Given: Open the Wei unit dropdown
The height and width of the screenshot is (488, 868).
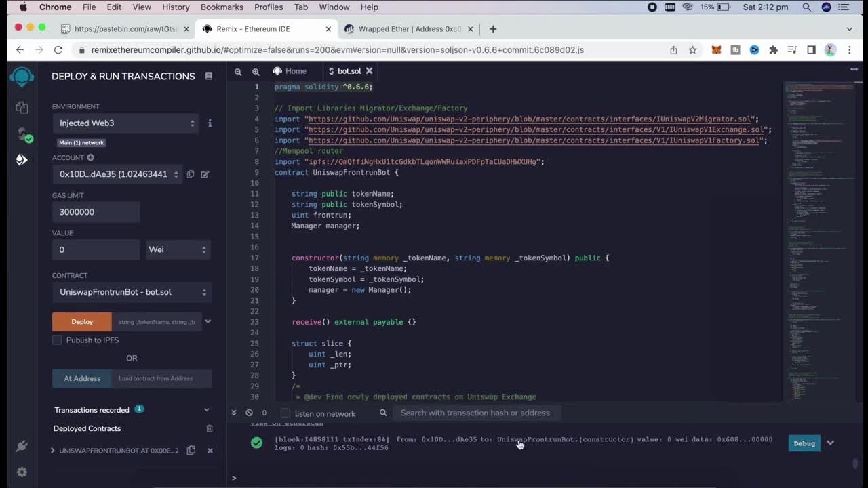Looking at the screenshot, I should point(177,249).
